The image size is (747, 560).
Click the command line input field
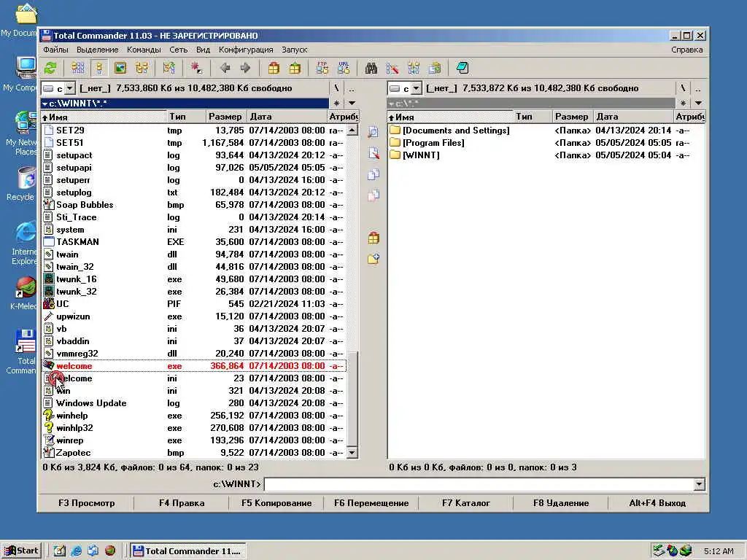click(479, 484)
